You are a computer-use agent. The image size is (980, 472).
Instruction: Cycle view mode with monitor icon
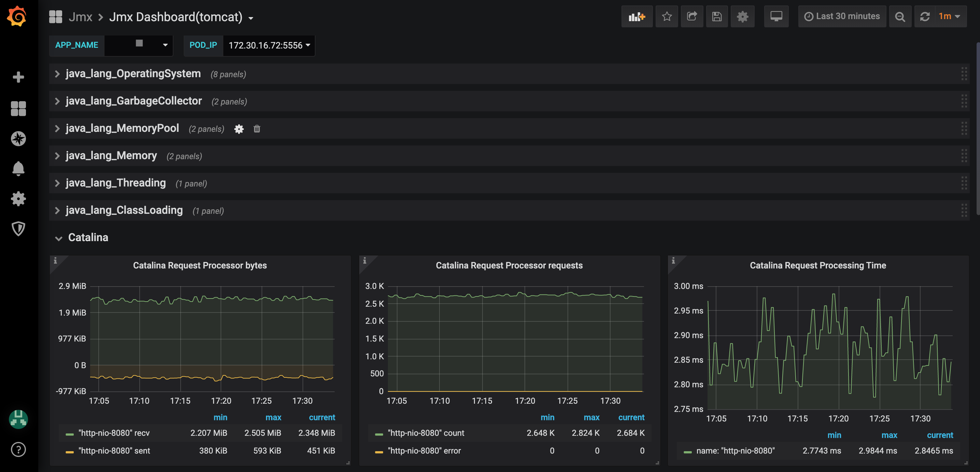(776, 16)
